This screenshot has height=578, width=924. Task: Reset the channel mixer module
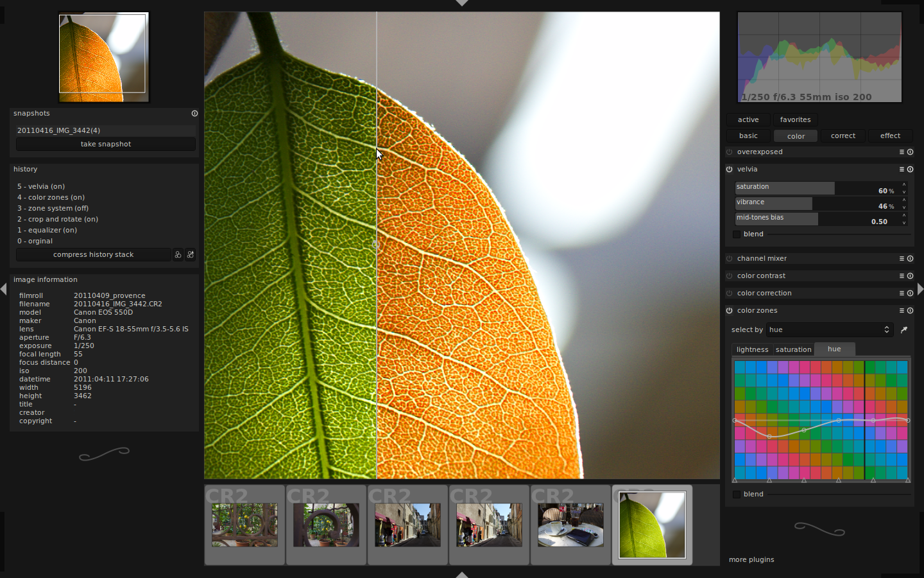point(910,258)
